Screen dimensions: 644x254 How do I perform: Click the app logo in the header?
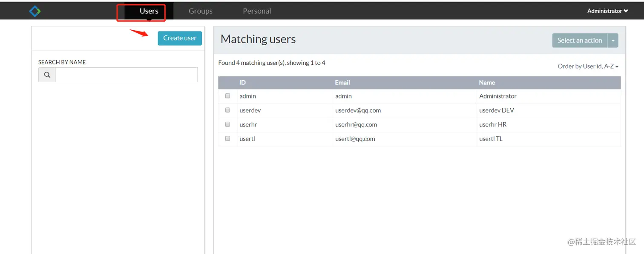point(35,11)
